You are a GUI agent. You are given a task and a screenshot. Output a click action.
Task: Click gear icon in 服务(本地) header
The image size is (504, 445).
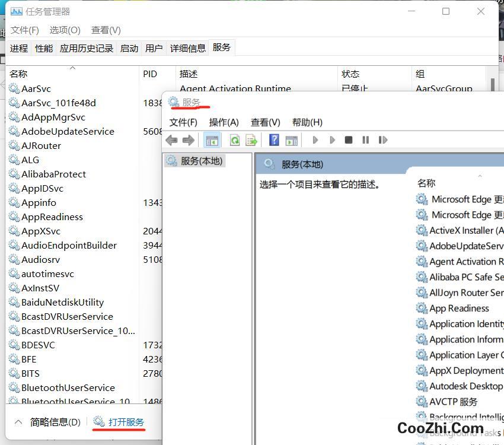[269, 164]
